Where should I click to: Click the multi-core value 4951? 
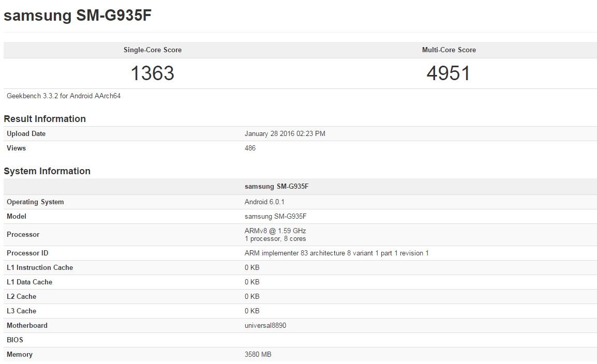(449, 73)
